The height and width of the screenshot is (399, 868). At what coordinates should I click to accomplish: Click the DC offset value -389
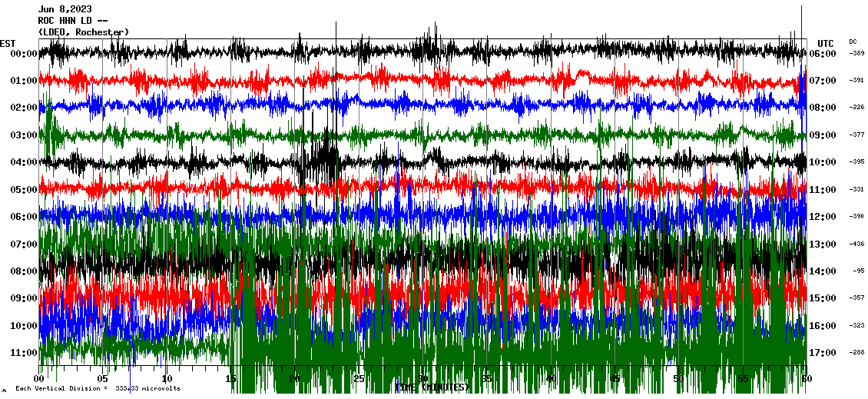tap(856, 53)
